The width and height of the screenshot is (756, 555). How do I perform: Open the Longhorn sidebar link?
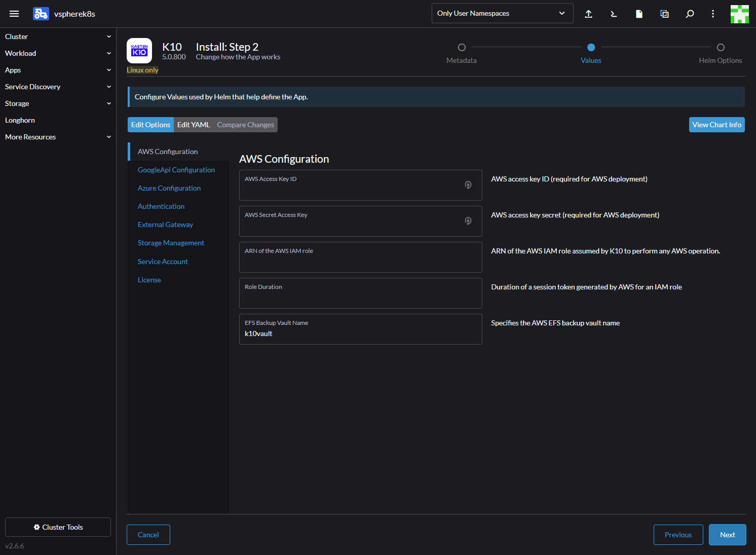pos(20,120)
